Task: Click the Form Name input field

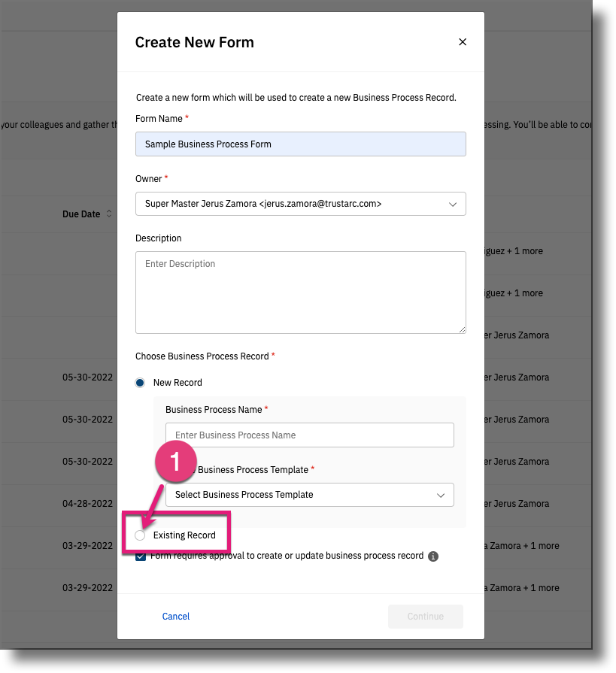Action: click(x=301, y=144)
